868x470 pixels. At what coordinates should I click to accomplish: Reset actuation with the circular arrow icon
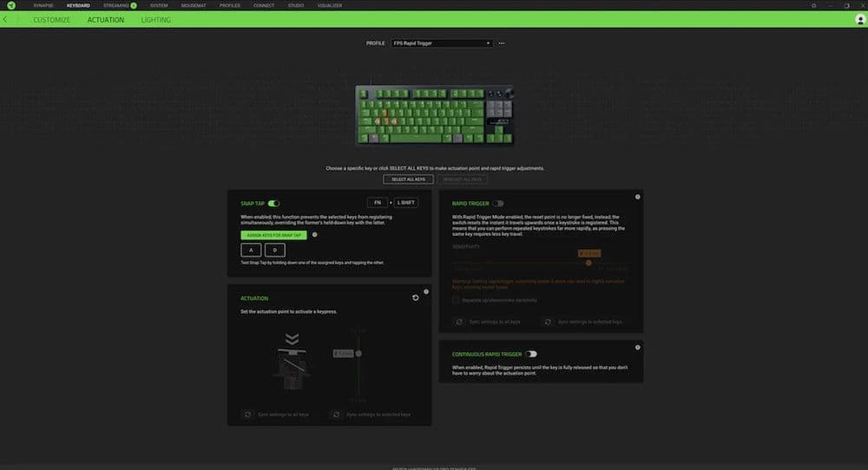tap(415, 298)
